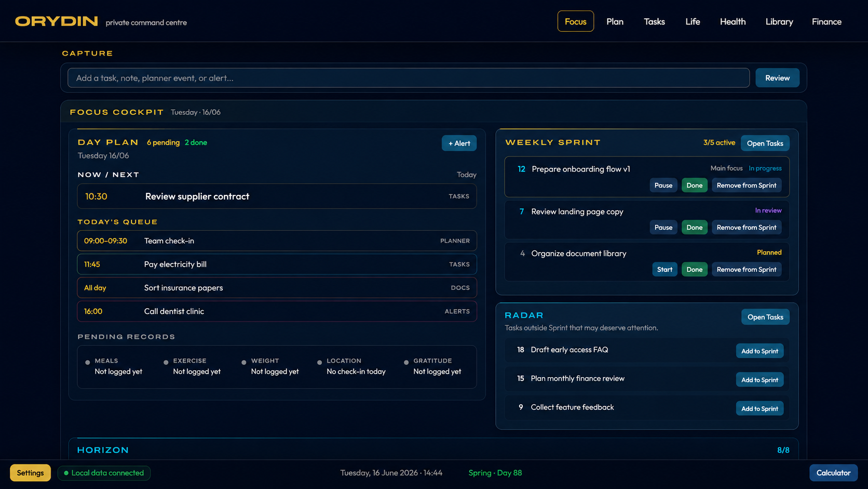Click the In review status label
The image size is (868, 489).
tap(768, 210)
